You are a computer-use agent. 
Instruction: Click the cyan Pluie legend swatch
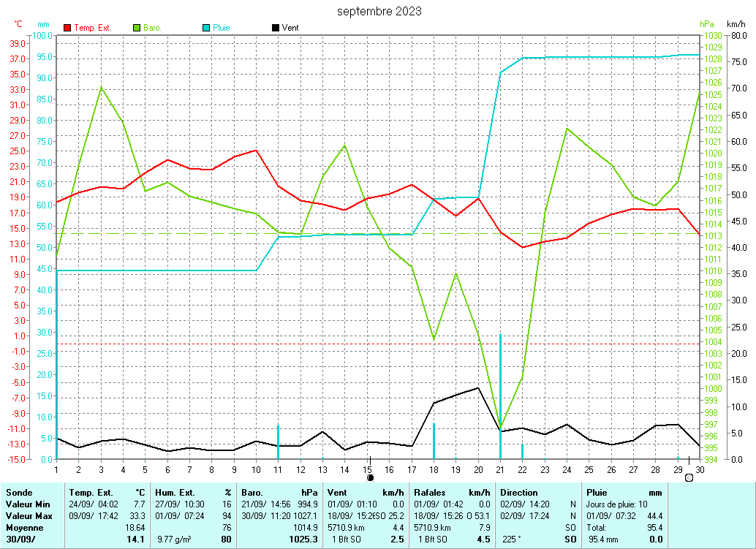point(207,28)
